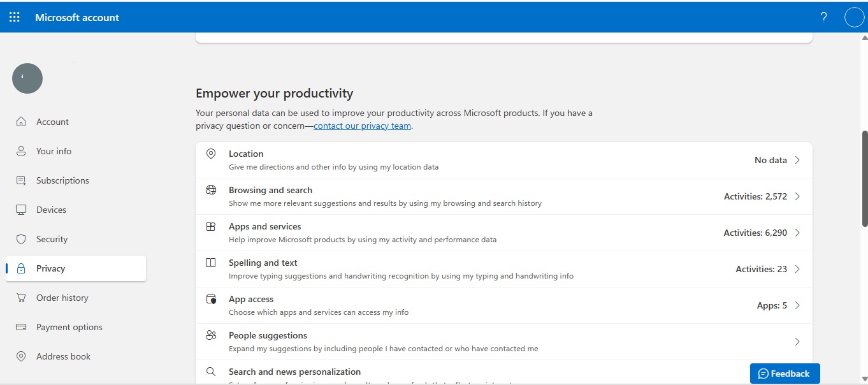868x385 pixels.
Task: Open Payment options
Action: tap(76, 327)
